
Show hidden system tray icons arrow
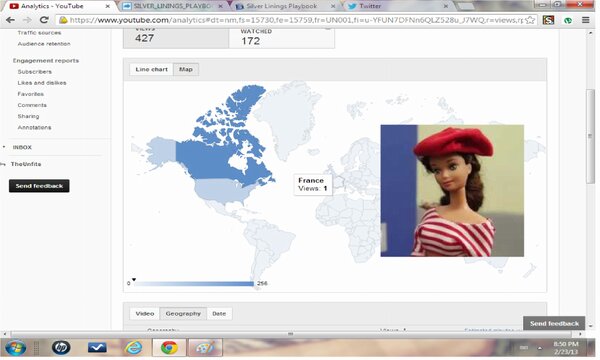540,348
